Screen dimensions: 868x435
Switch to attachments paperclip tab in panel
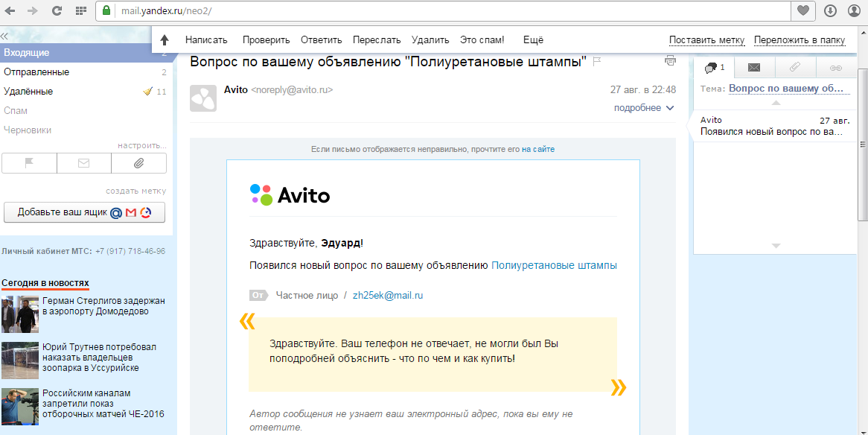pyautogui.click(x=794, y=68)
